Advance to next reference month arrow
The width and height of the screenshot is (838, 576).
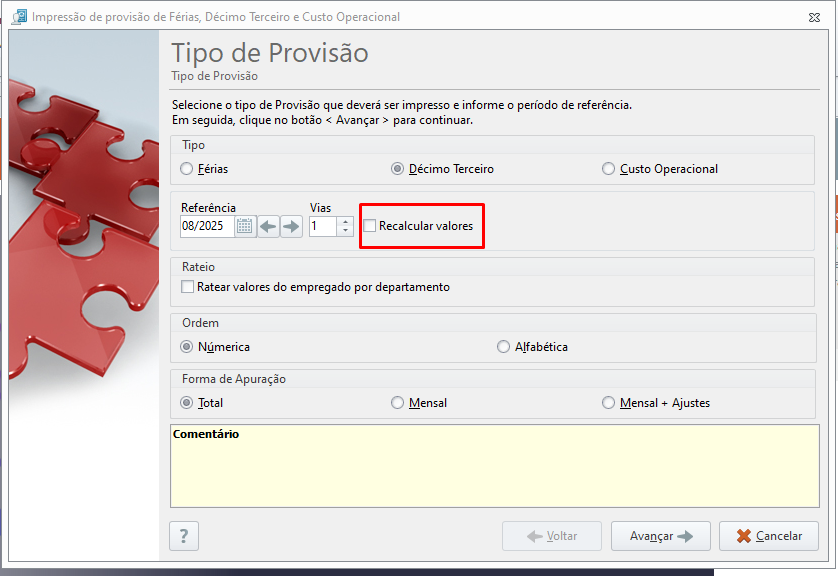click(x=291, y=226)
